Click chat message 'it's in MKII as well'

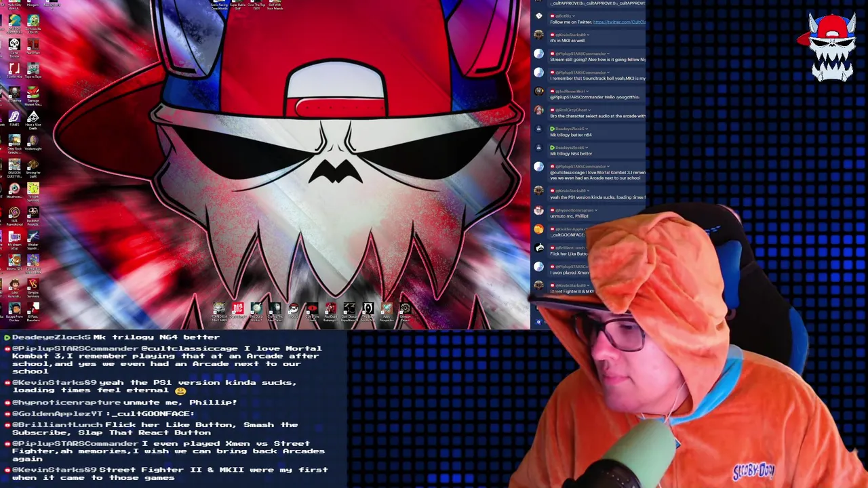coord(568,41)
